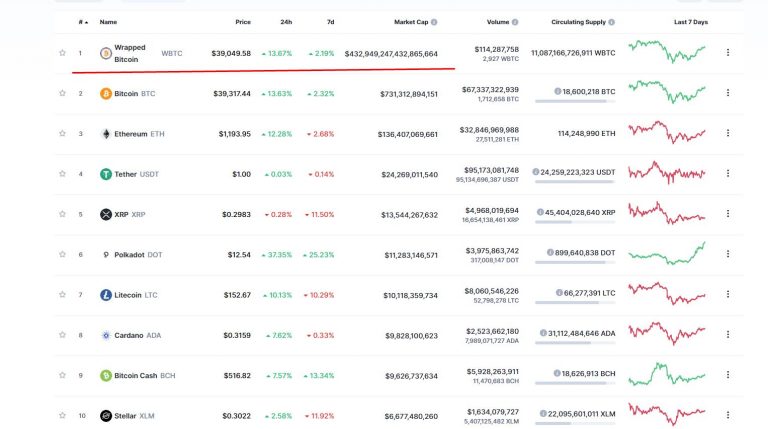Viewport: 768px width, 429px height.
Task: Open the more options menu for Cardano
Action: tap(728, 334)
